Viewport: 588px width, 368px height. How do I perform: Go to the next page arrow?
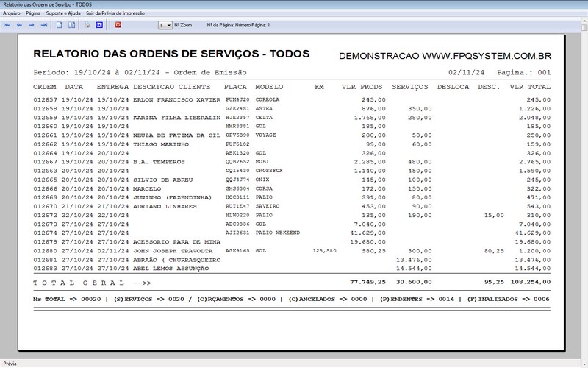(x=32, y=25)
